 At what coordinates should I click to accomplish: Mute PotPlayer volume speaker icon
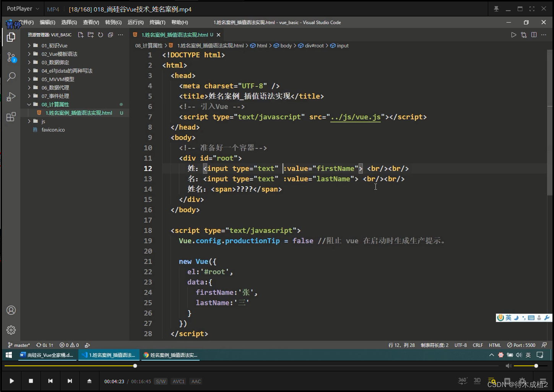coord(508,366)
